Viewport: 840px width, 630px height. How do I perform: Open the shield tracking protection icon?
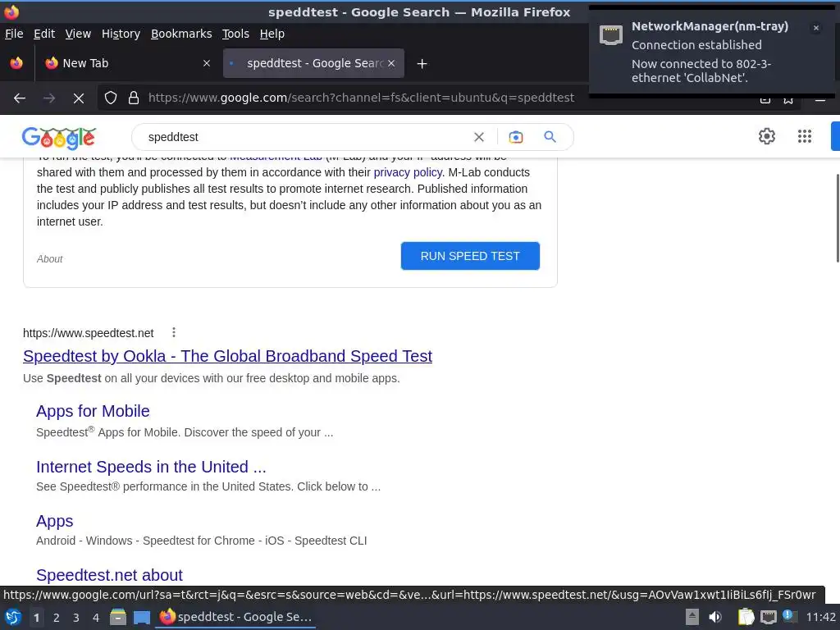(x=111, y=98)
